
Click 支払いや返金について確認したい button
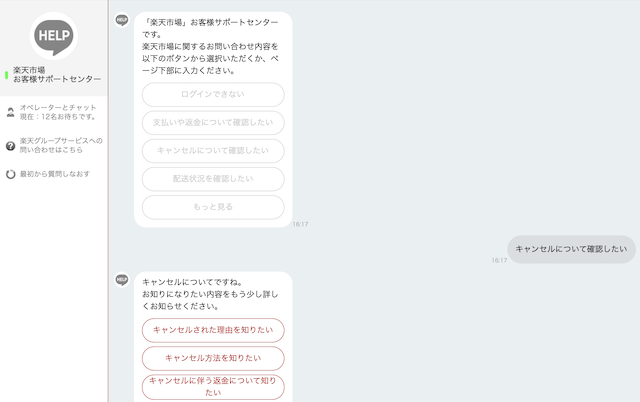(x=213, y=123)
